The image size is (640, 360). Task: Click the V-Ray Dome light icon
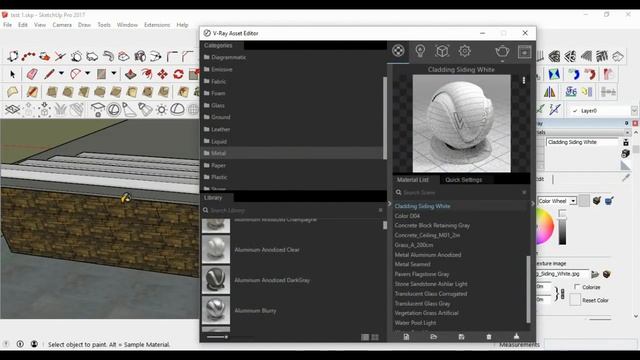point(177,109)
